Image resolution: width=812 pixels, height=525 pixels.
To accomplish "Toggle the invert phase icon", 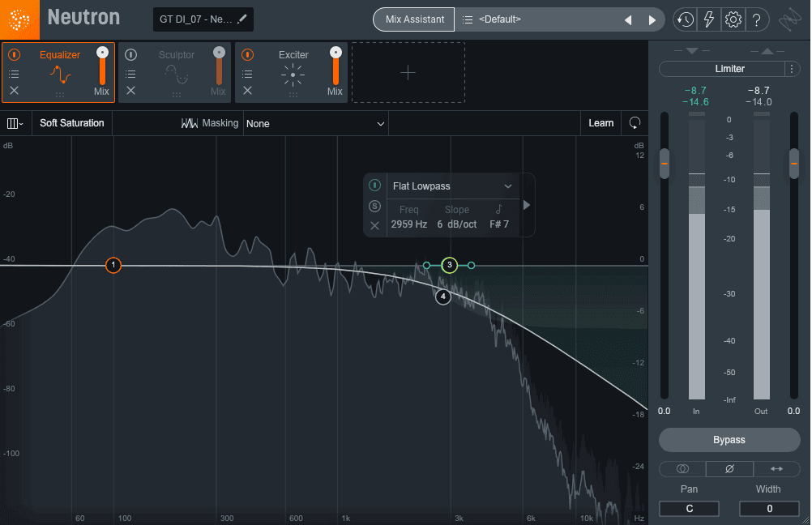I will (x=729, y=468).
